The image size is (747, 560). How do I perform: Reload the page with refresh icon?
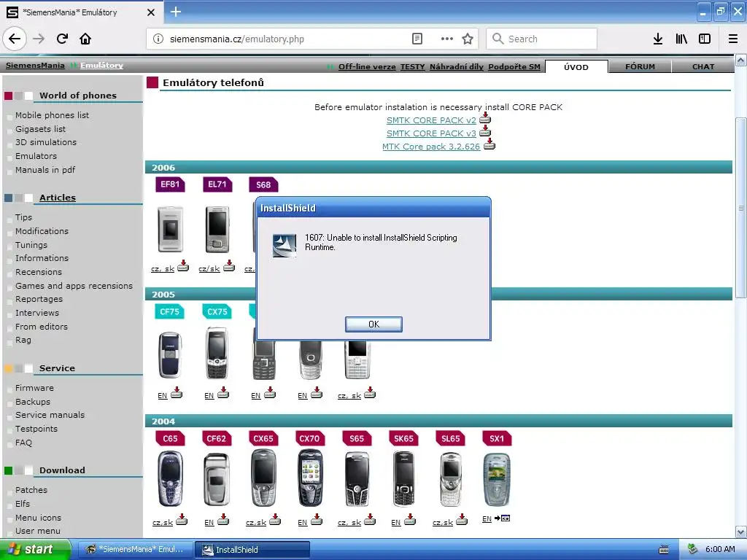tap(63, 39)
